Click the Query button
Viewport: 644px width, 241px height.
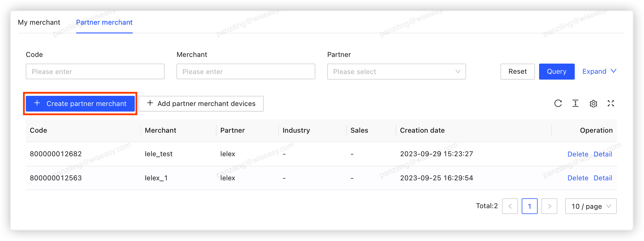[x=556, y=71]
